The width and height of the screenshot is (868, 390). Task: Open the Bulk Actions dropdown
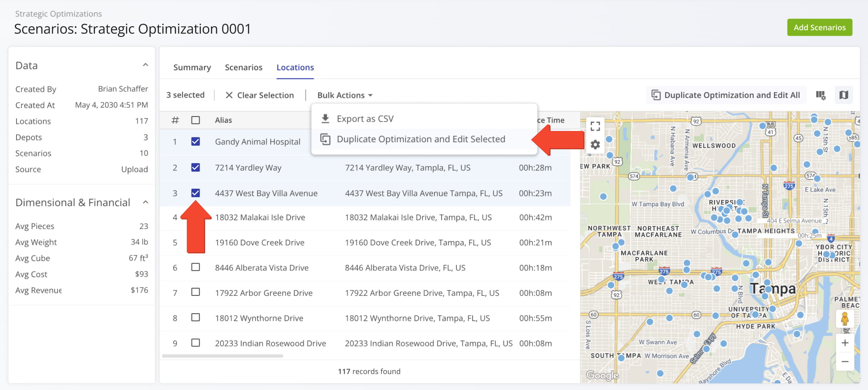[345, 95]
